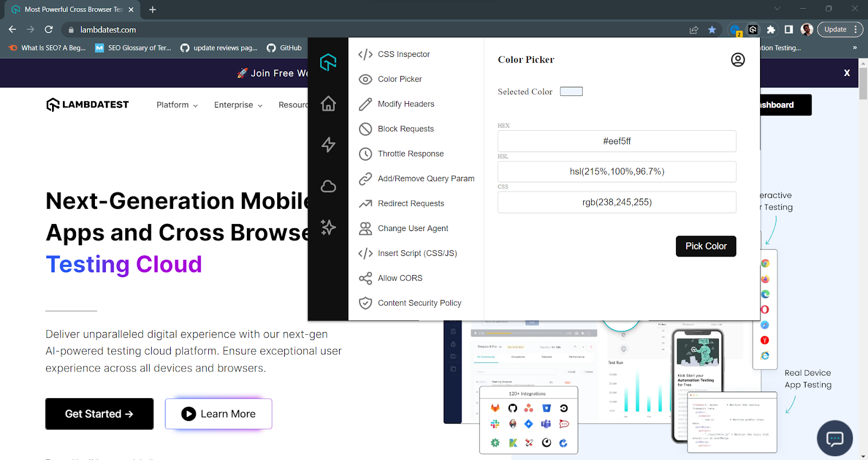Open the account profile icon in Color Picker panel

point(738,60)
